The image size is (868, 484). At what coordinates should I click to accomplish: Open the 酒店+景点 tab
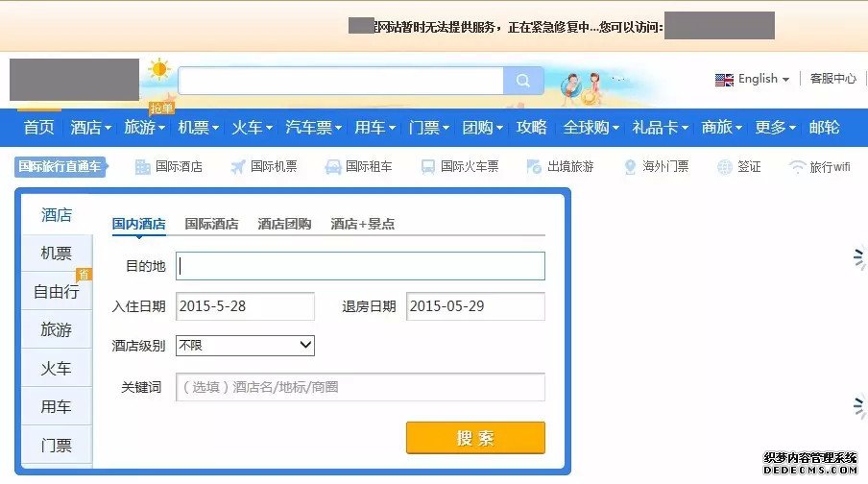click(362, 224)
